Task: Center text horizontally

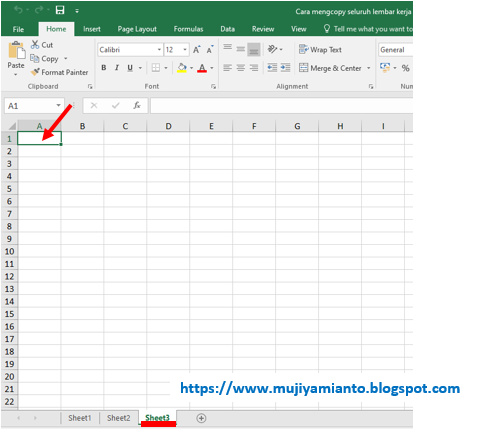Action: [x=241, y=68]
